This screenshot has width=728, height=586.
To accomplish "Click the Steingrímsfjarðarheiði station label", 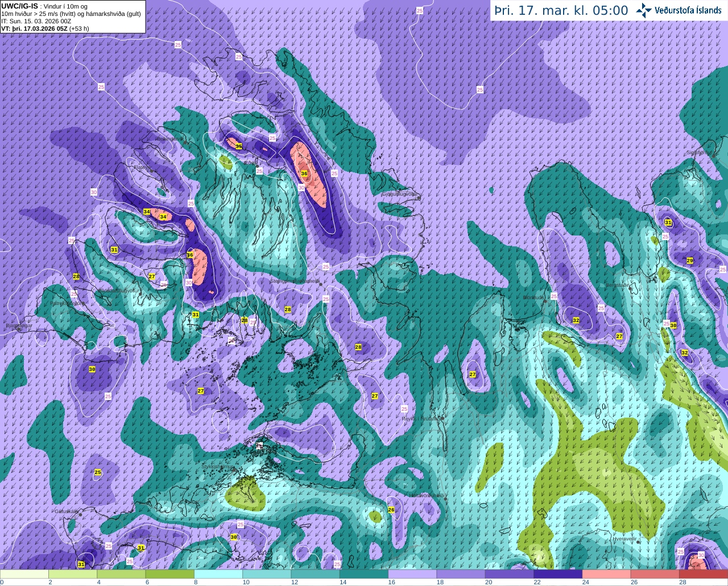I will click(x=295, y=280).
